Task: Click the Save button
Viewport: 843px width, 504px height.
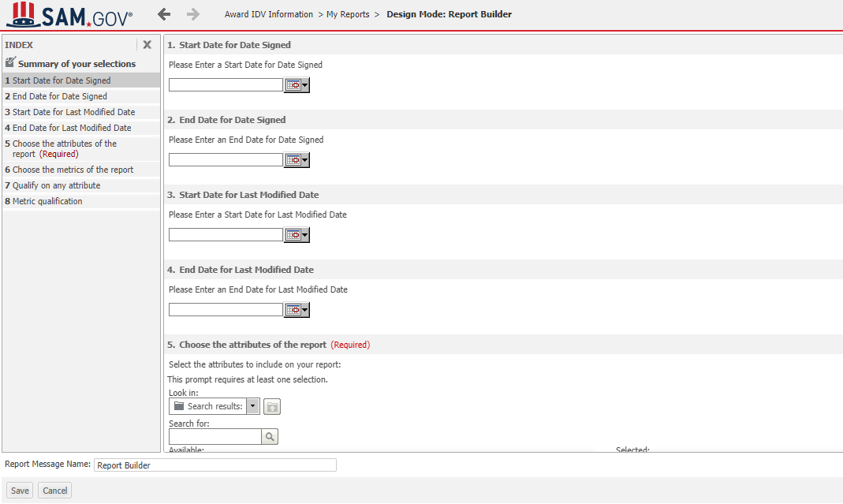Action: tap(19, 490)
